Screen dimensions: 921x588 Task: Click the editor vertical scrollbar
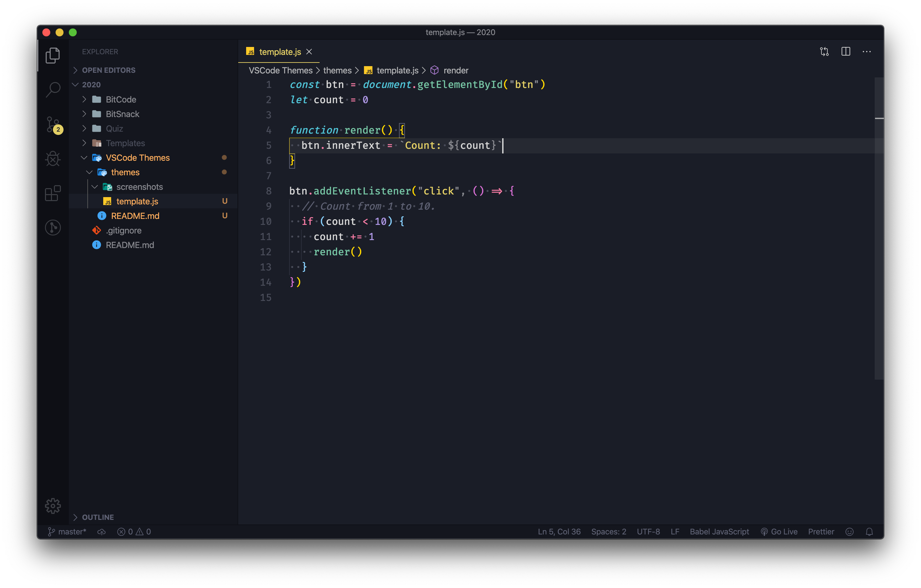[x=879, y=230]
